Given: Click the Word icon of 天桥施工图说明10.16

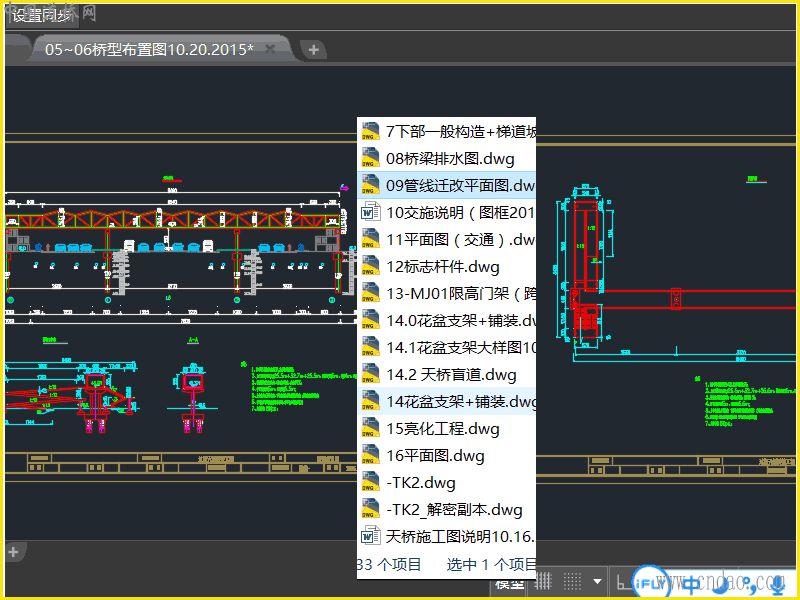Looking at the screenshot, I should (370, 537).
